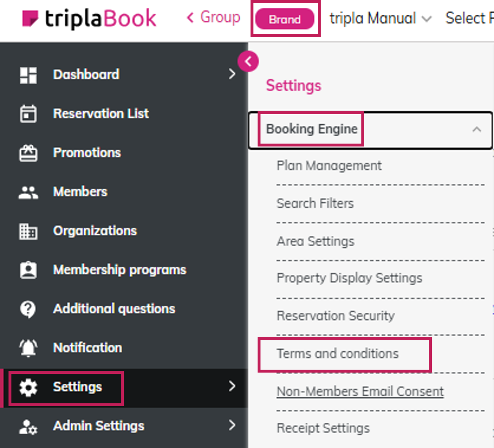Collapse the sidebar with pink arrow button
This screenshot has width=494, height=448.
[248, 62]
